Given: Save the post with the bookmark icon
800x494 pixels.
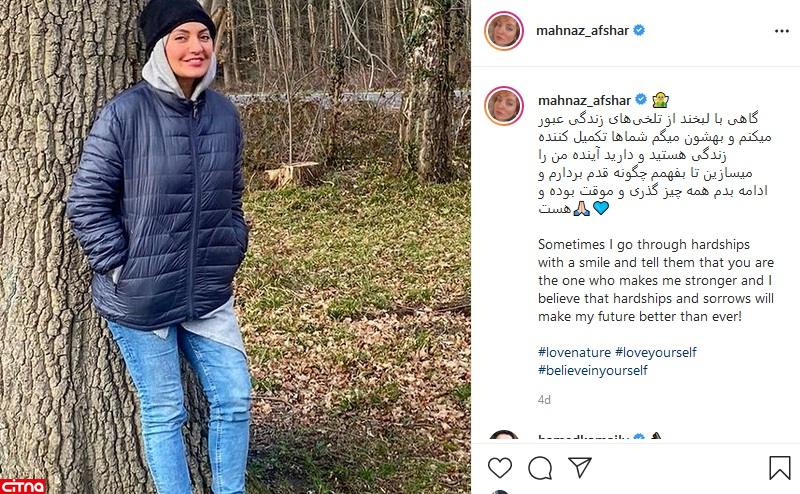Looking at the screenshot, I should (779, 467).
